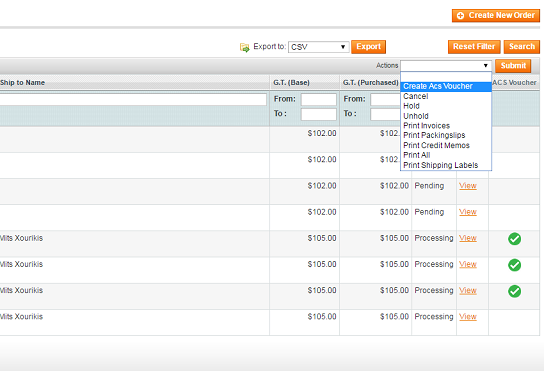Open View link of last Processing order

click(468, 317)
